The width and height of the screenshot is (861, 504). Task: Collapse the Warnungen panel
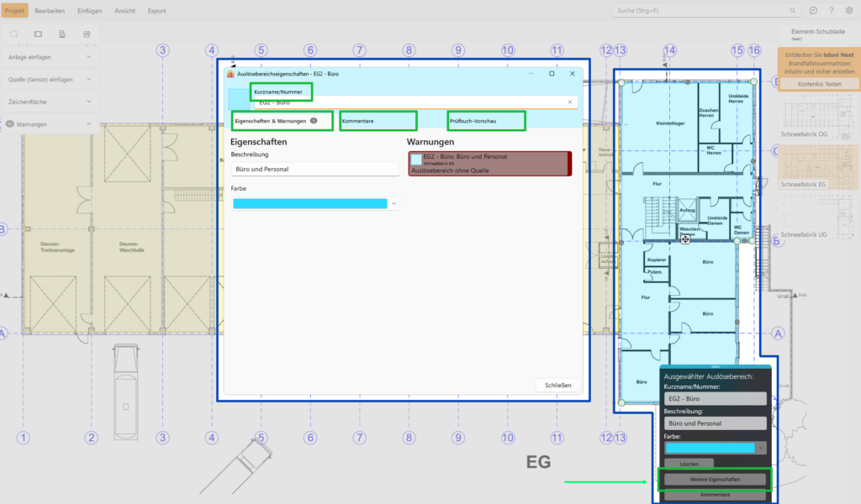pos(89,124)
